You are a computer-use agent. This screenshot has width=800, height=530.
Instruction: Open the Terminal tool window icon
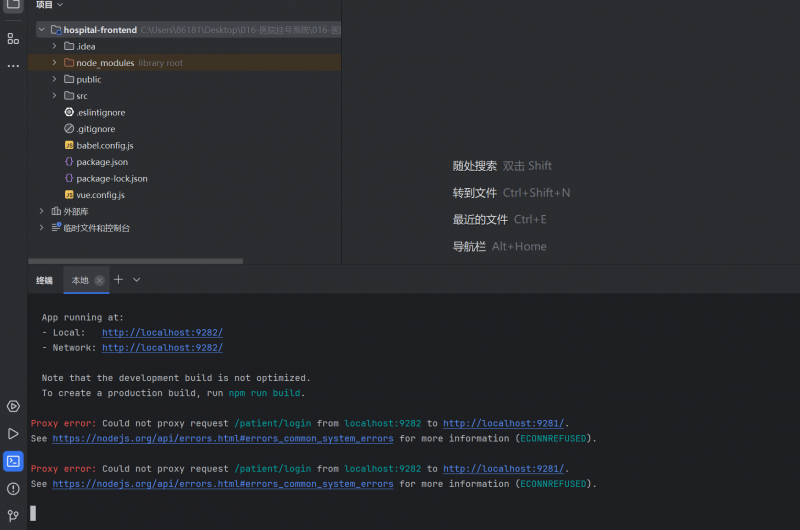(x=13, y=461)
